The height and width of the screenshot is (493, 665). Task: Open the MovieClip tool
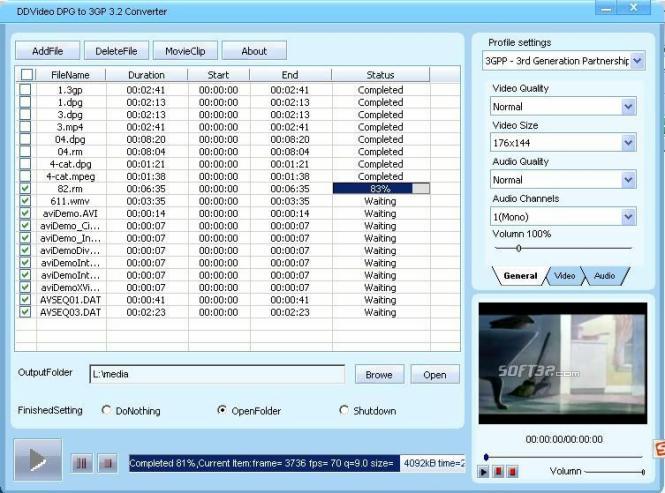pyautogui.click(x=185, y=51)
